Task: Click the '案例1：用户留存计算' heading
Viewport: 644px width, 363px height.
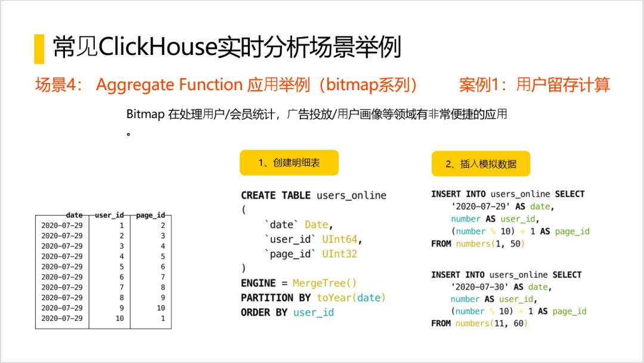Action: 534,85
